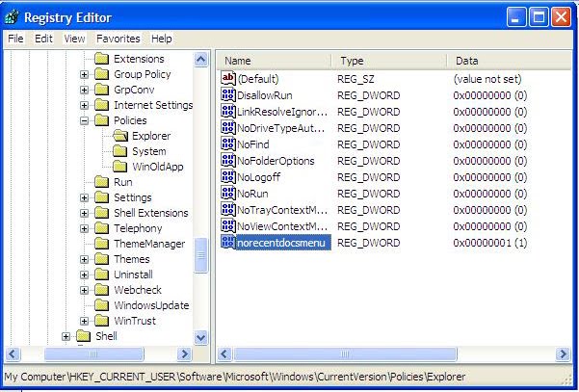Click the 0x00000001 (1) data cell

[490, 243]
